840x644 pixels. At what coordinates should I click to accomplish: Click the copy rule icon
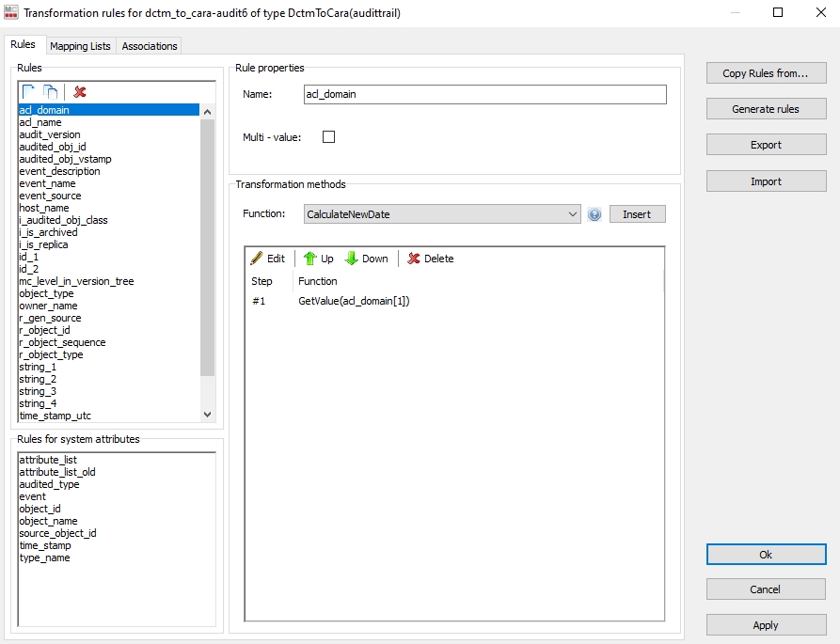point(50,91)
